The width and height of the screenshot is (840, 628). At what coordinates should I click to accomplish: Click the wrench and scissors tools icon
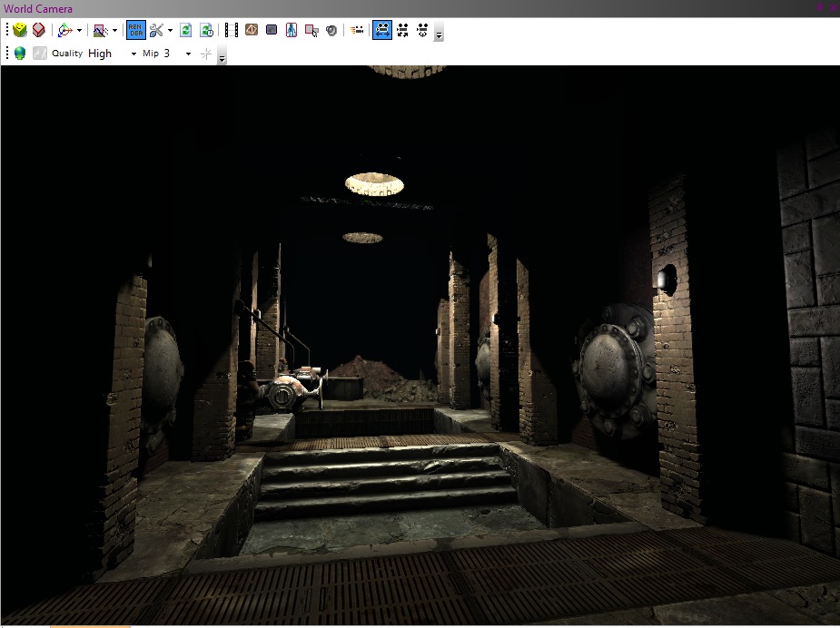[156, 30]
